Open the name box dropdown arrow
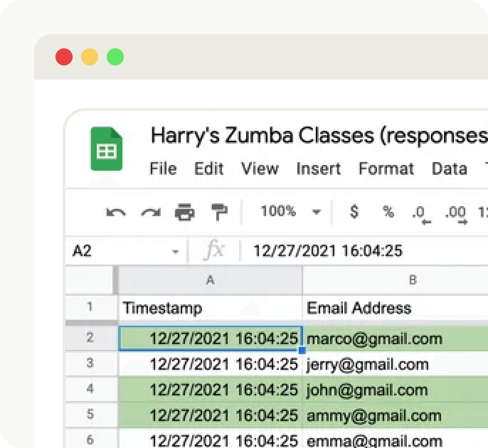This screenshot has width=488, height=448. (x=176, y=250)
